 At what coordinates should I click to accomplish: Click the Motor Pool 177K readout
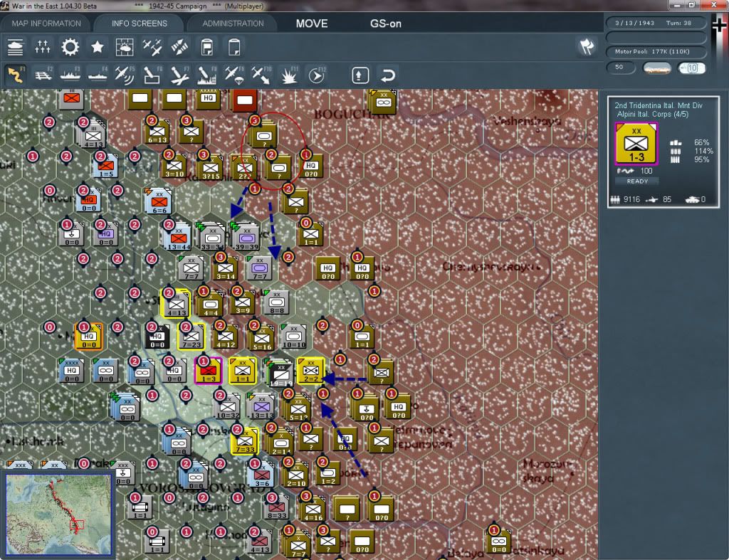click(x=656, y=51)
